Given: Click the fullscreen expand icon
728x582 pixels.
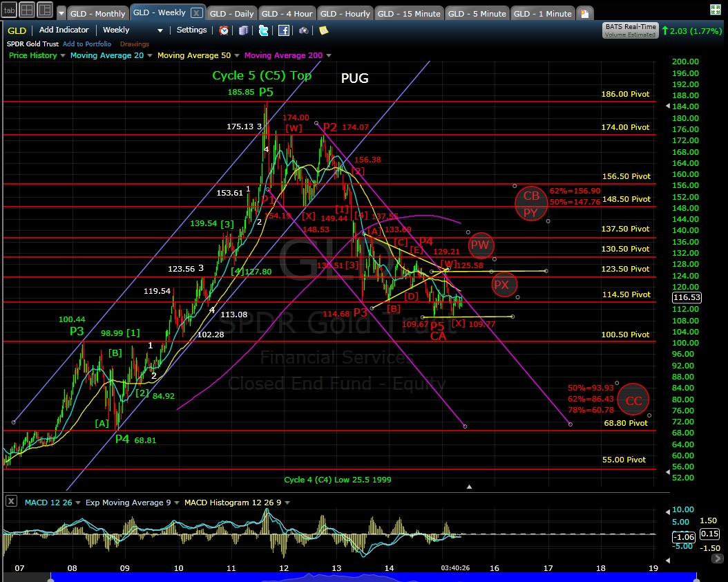Looking at the screenshot, I should (716, 9).
